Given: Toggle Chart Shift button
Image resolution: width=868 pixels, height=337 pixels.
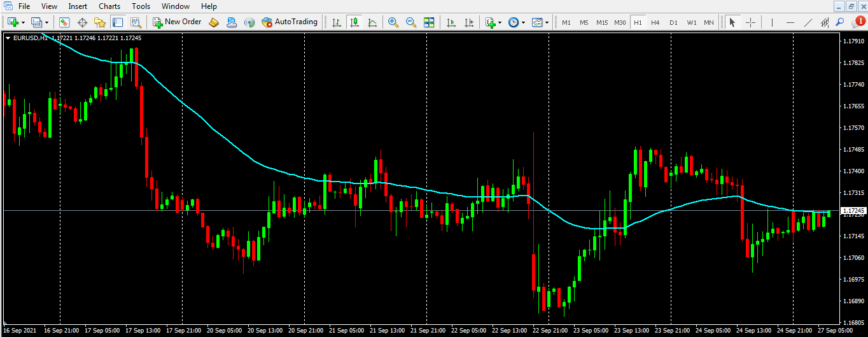Looking at the screenshot, I should [x=469, y=22].
